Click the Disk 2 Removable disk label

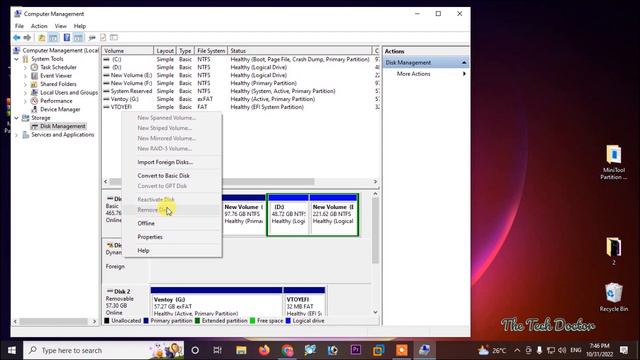pos(126,301)
